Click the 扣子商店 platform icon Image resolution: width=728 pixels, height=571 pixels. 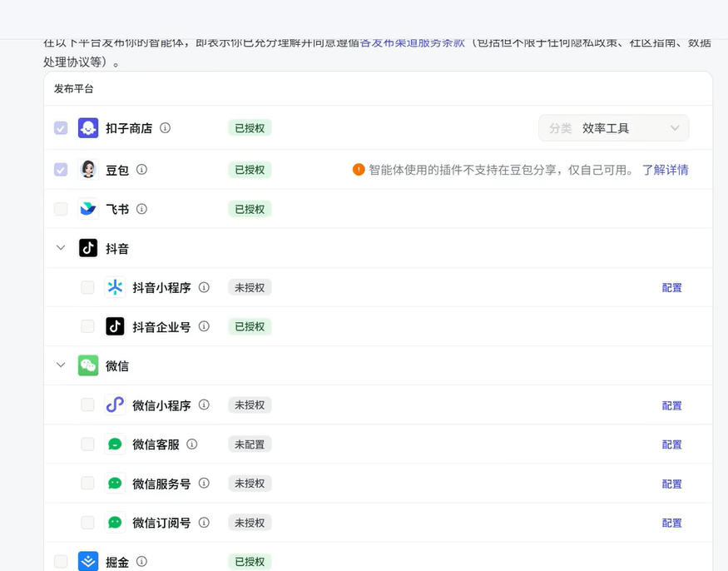(x=88, y=128)
